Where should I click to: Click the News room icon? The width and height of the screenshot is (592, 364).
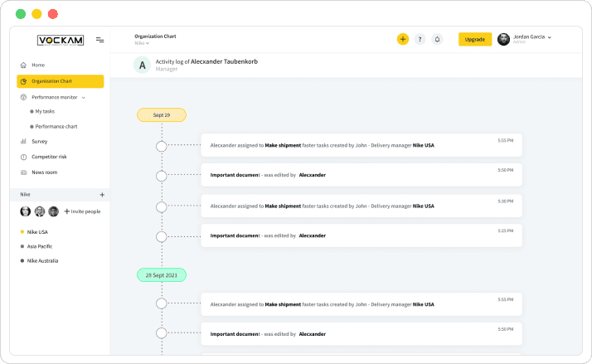coord(23,172)
